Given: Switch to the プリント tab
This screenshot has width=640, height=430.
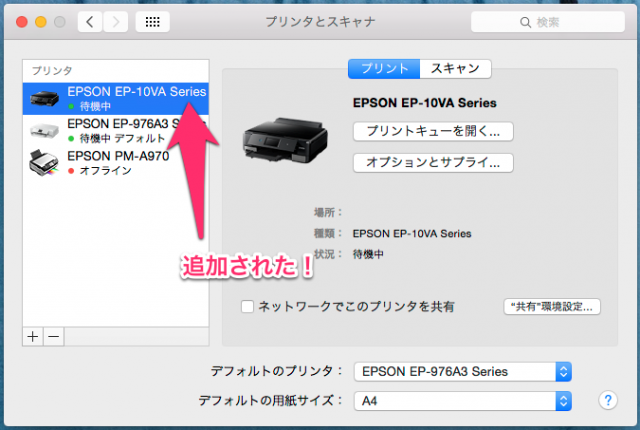Looking at the screenshot, I should click(x=384, y=69).
